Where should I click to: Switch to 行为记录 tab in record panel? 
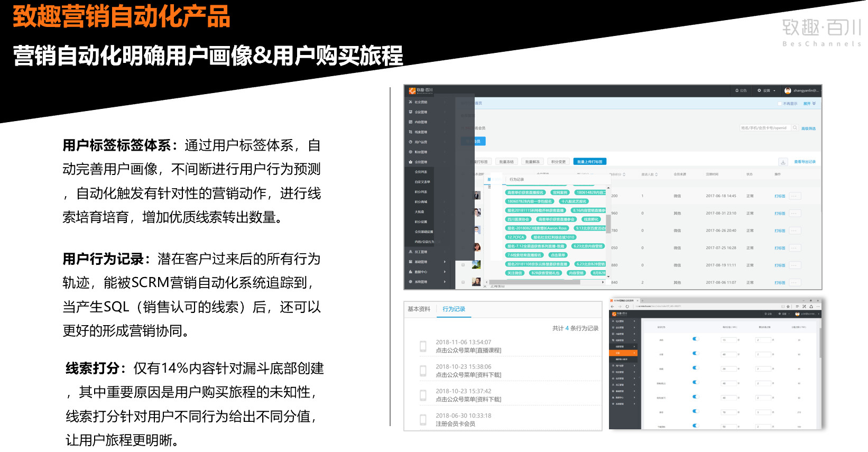tap(454, 309)
